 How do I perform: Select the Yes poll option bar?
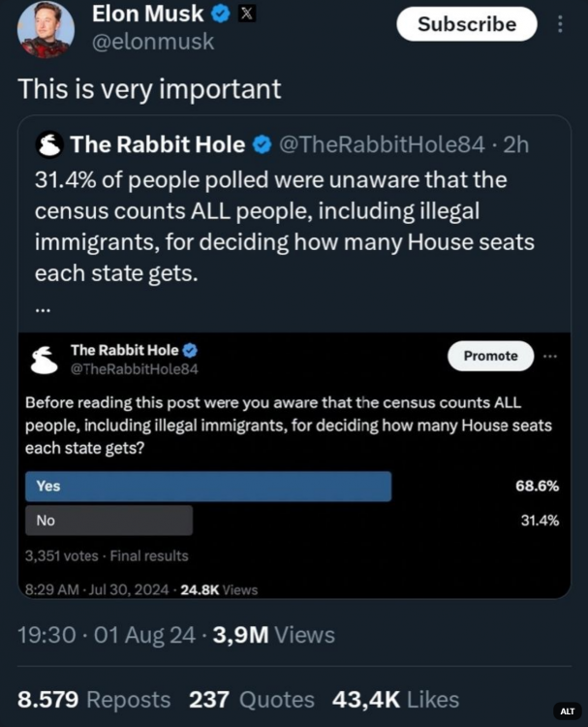click(x=208, y=486)
